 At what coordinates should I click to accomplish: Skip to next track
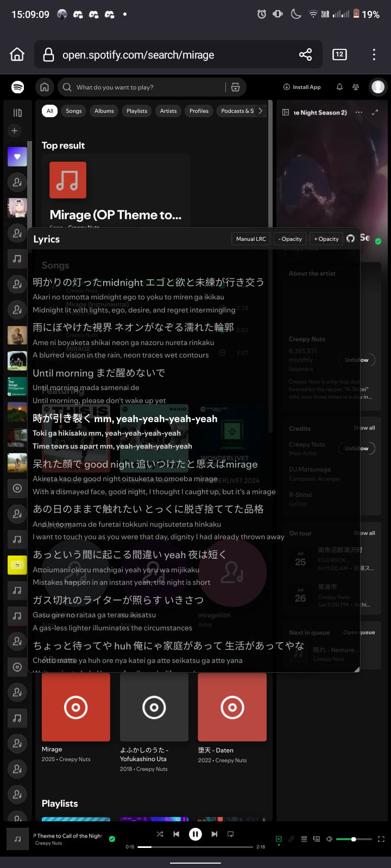[x=215, y=834]
